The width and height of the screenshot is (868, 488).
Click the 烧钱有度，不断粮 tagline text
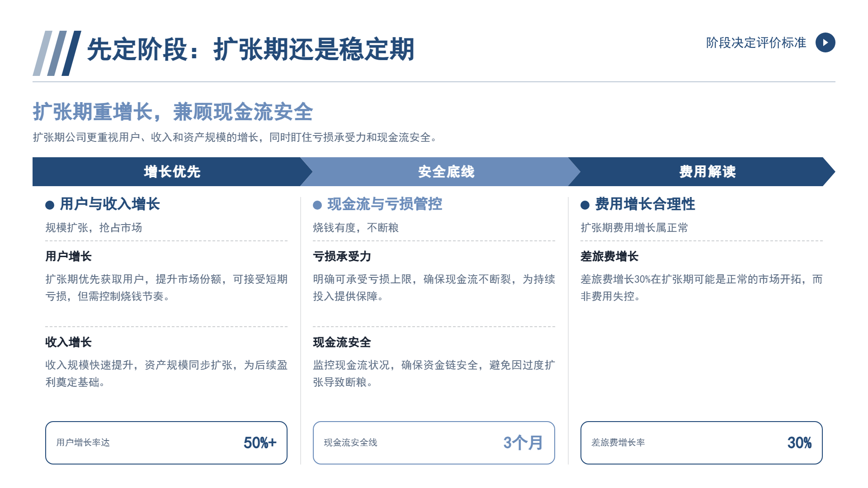point(356,227)
